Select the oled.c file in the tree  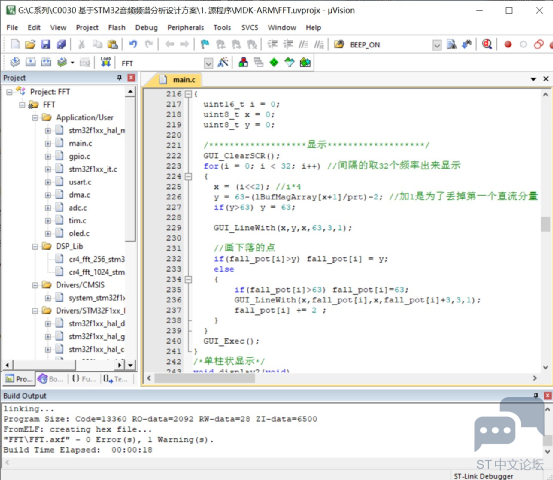(x=79, y=233)
